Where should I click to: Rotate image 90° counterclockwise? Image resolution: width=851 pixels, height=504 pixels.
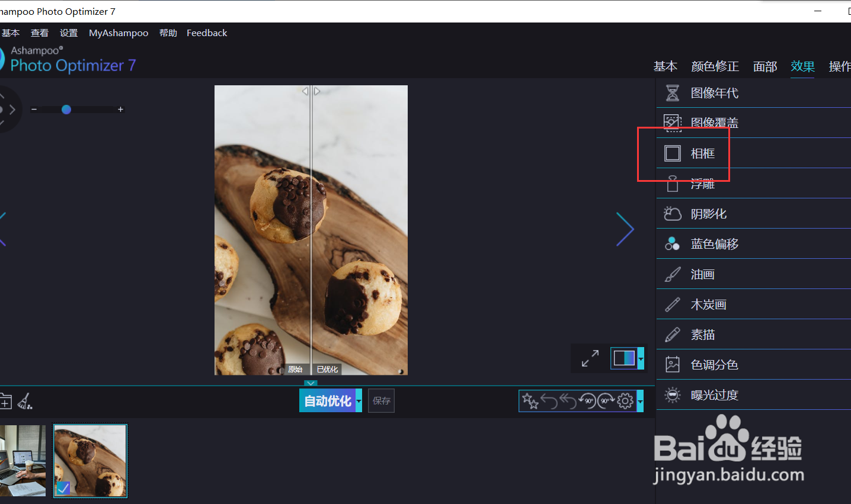click(587, 402)
